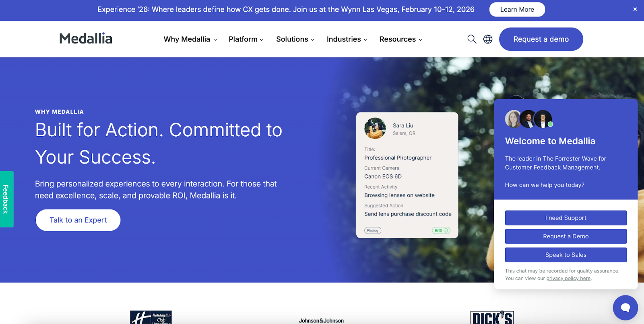Expand the Resources menu
The image size is (644, 324).
pos(401,39)
